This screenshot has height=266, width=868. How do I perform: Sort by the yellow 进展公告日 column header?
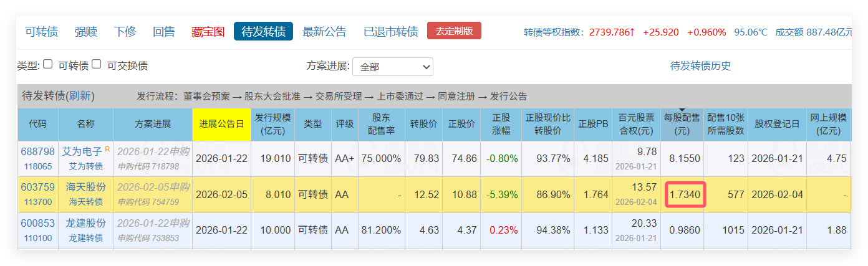pyautogui.click(x=221, y=123)
